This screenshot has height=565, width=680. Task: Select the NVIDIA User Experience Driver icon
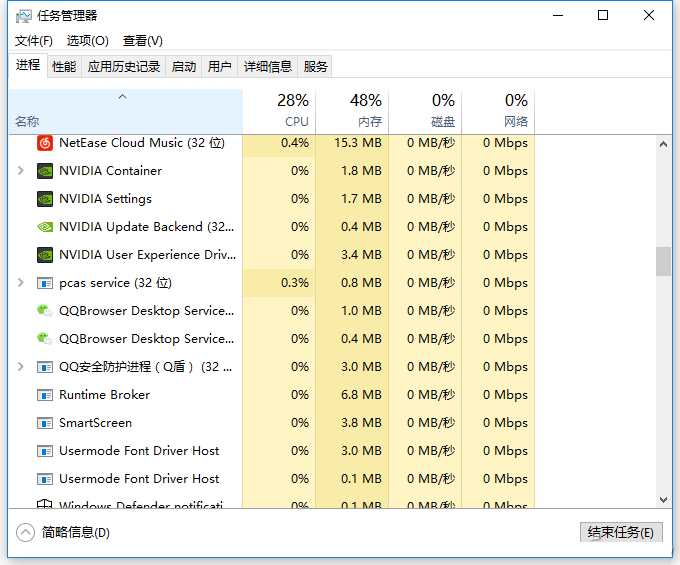[x=45, y=255]
